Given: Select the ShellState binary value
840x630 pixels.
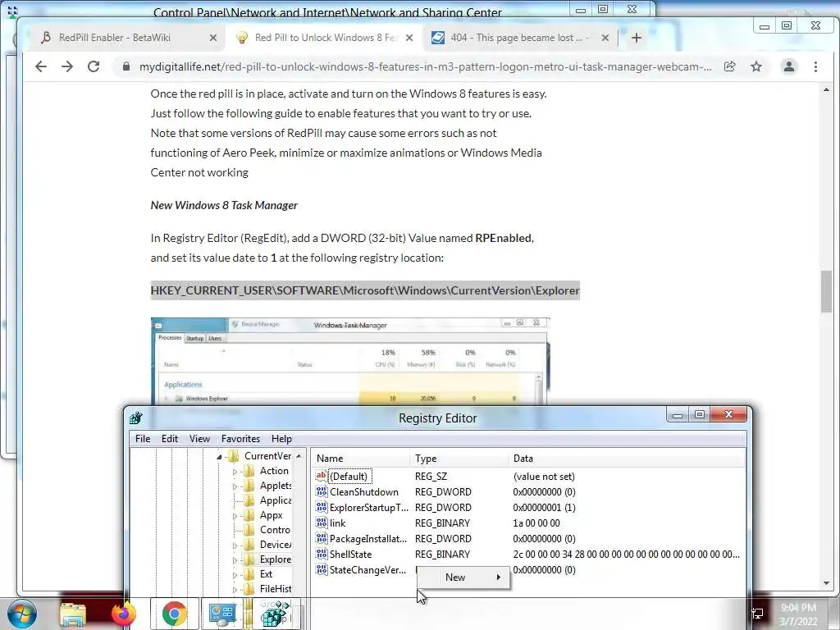Looking at the screenshot, I should [x=350, y=554].
